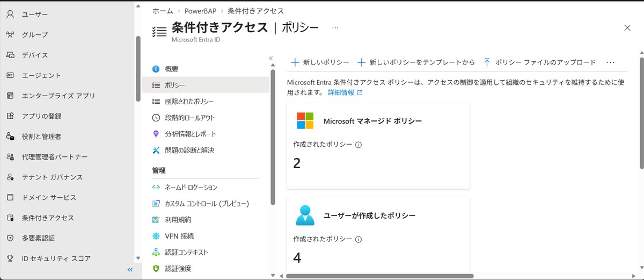The width and height of the screenshot is (644, 280).
Task: Click the アプリの登録 icon
Action: 10,116
